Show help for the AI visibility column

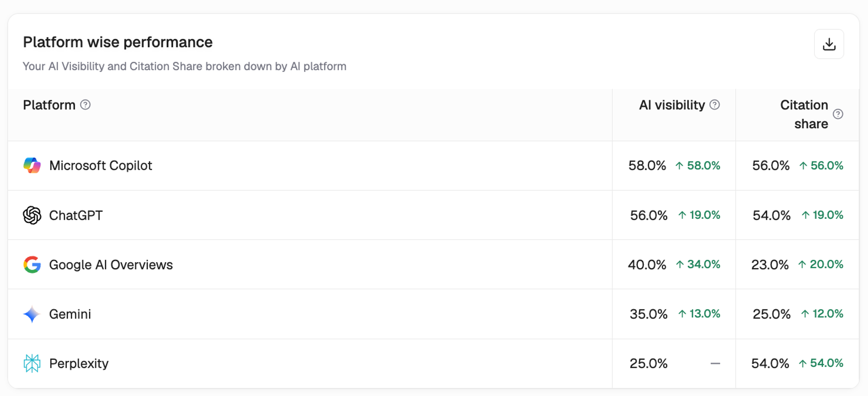click(715, 105)
